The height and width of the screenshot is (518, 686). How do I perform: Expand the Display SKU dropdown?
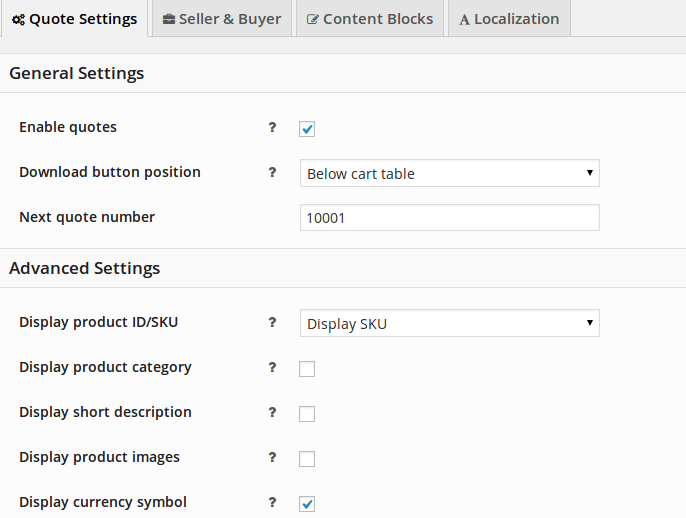click(450, 323)
